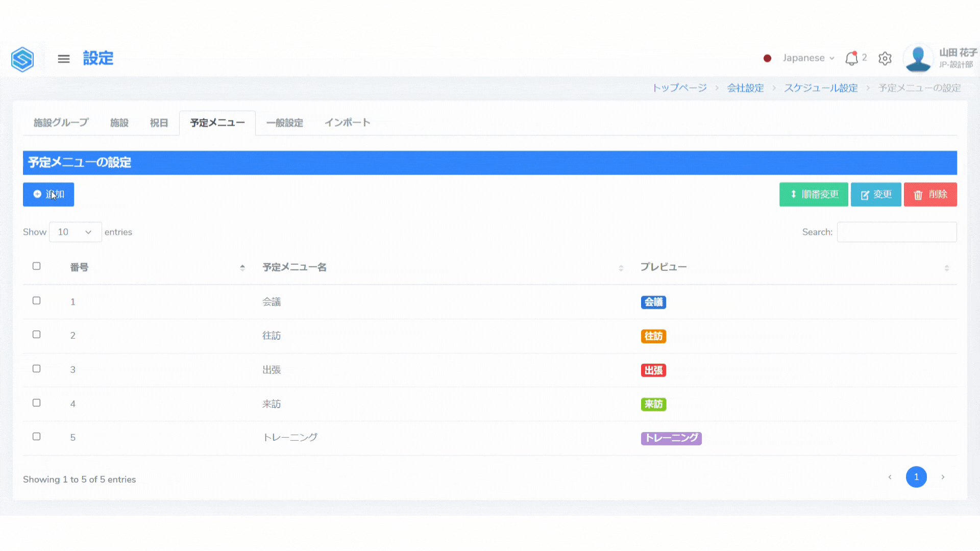Click the settings gear icon
Viewport: 980px width, 551px height.
[x=885, y=59]
